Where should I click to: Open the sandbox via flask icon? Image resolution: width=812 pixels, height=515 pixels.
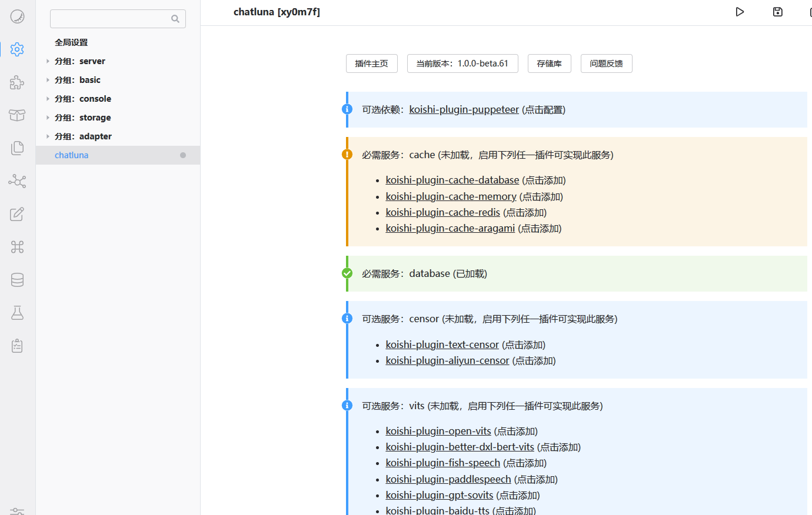pyautogui.click(x=16, y=313)
